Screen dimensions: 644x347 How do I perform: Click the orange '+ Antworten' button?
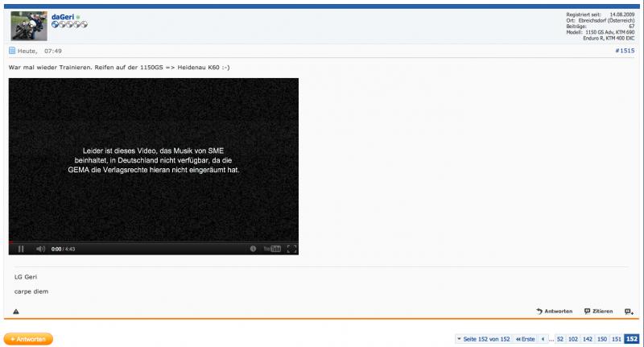tap(28, 339)
